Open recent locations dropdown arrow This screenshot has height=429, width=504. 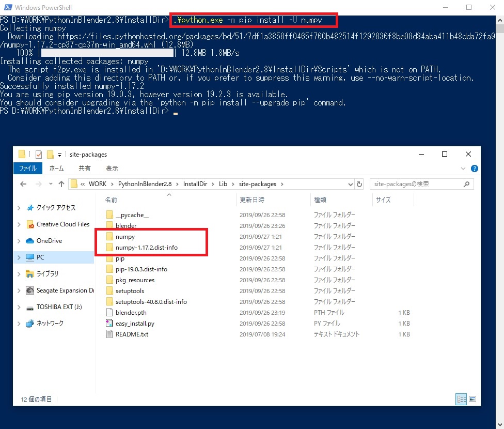tap(51, 184)
